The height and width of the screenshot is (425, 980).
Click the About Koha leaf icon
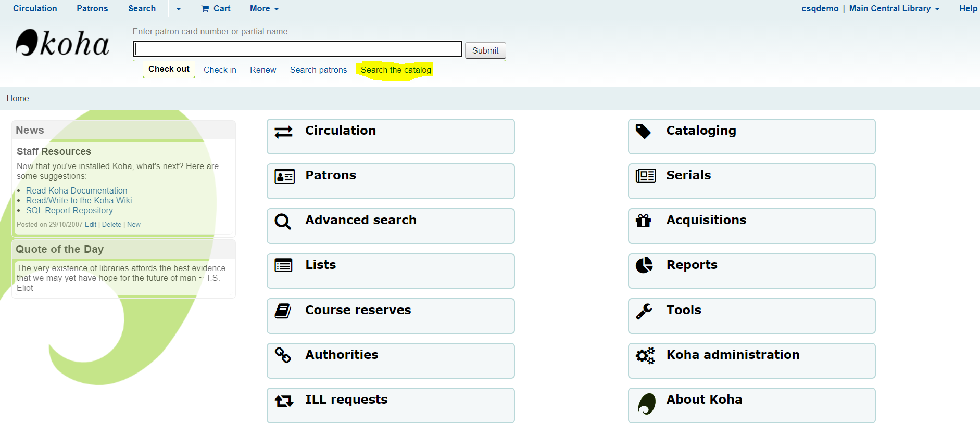coord(647,404)
